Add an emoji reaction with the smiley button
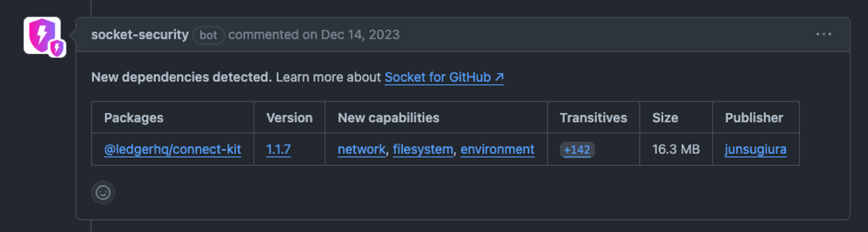Viewport: 868px width, 232px height. pos(103,192)
